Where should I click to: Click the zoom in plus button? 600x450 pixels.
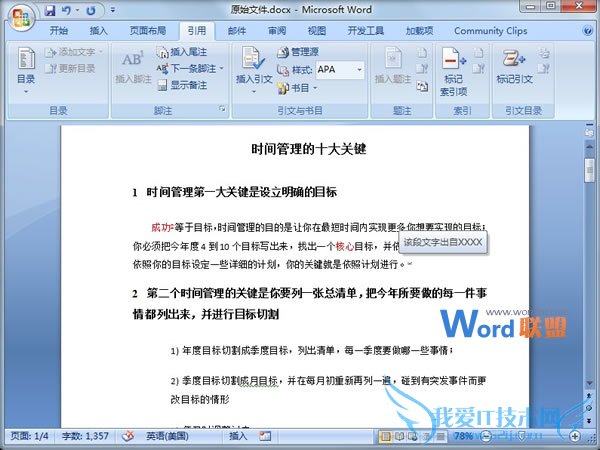coord(575,436)
